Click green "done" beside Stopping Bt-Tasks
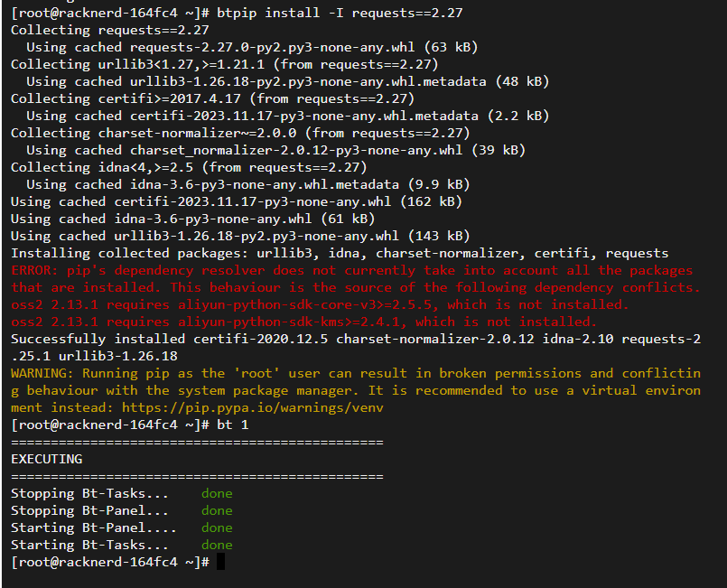This screenshot has height=588, width=727. tap(217, 493)
